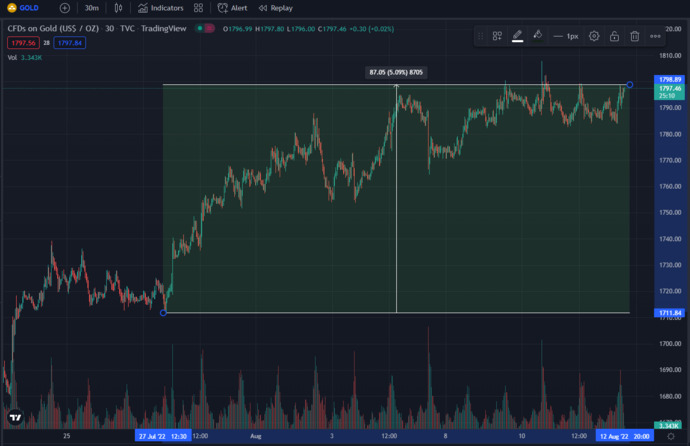The image size is (690, 446).
Task: Open the background fill color bucket
Action: [537, 35]
